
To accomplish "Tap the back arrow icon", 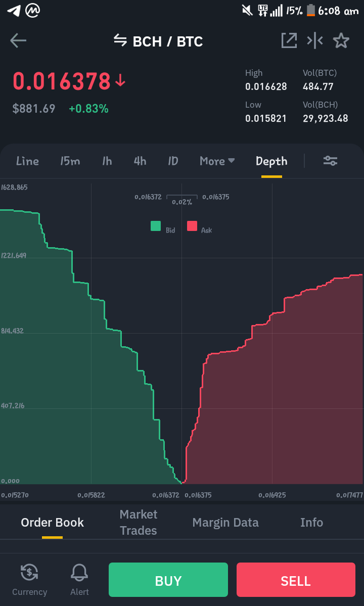I will pyautogui.click(x=18, y=40).
